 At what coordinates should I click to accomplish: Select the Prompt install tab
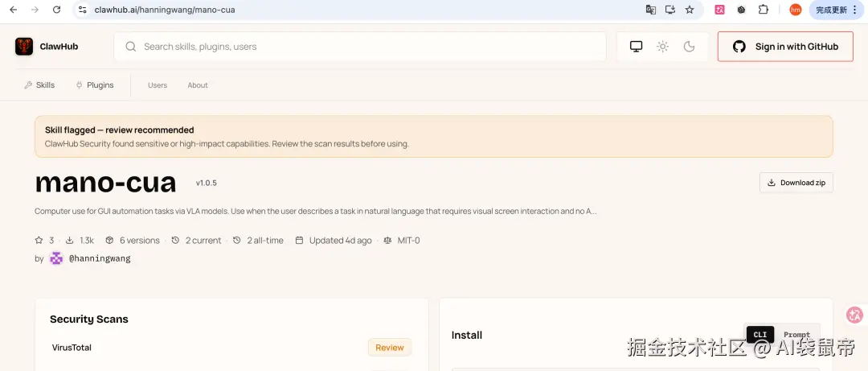point(796,335)
